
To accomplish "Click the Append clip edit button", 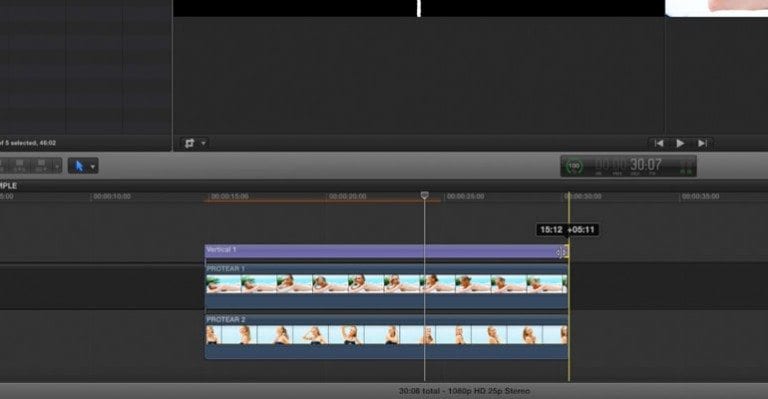I will tap(41, 165).
